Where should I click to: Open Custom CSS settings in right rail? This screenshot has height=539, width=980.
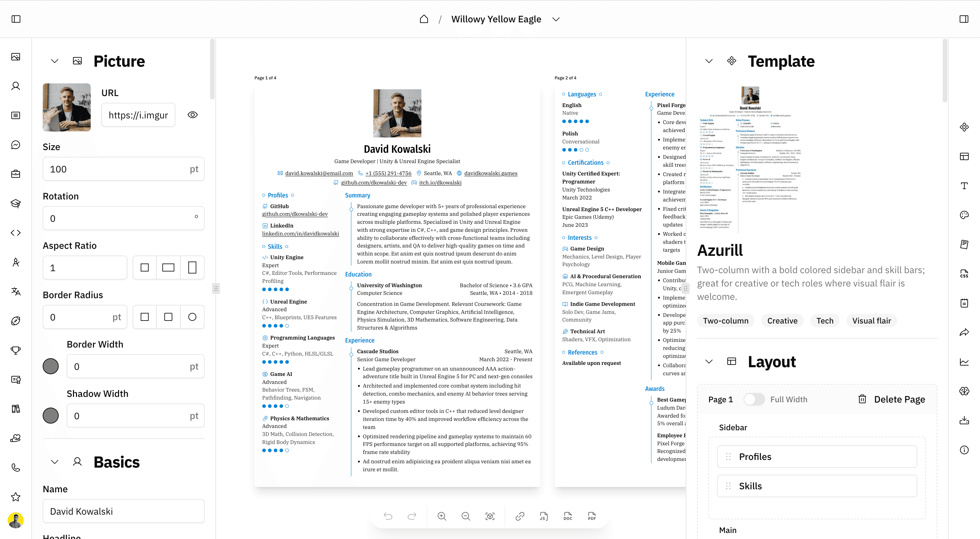pyautogui.click(x=964, y=274)
